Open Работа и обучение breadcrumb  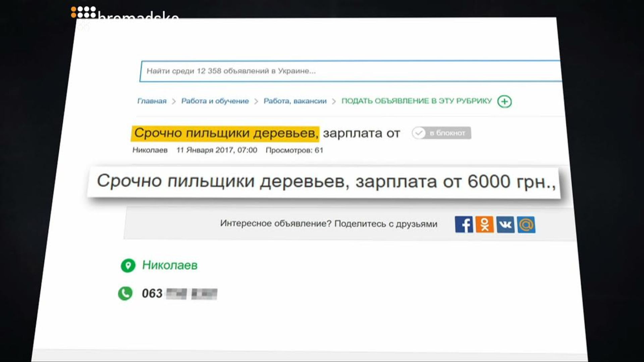(215, 101)
